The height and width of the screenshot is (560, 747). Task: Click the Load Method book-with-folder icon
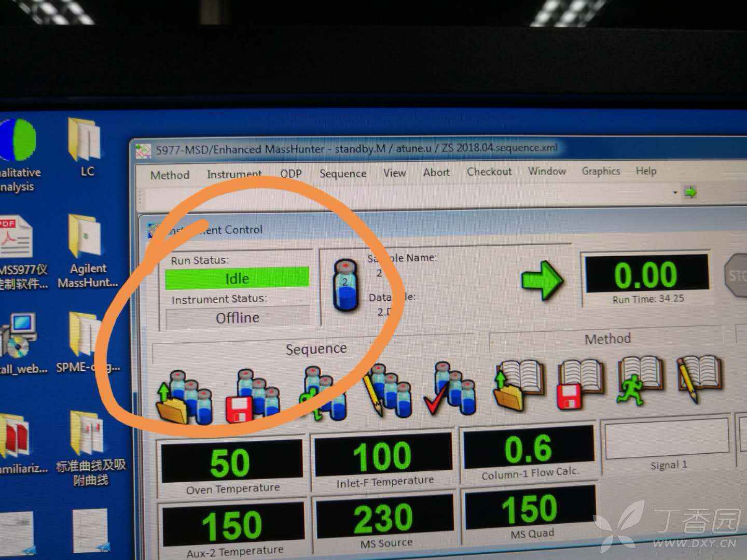519,386
